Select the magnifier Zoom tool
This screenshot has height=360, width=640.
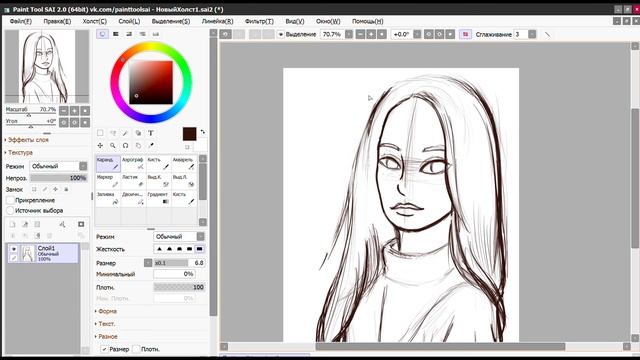113,145
